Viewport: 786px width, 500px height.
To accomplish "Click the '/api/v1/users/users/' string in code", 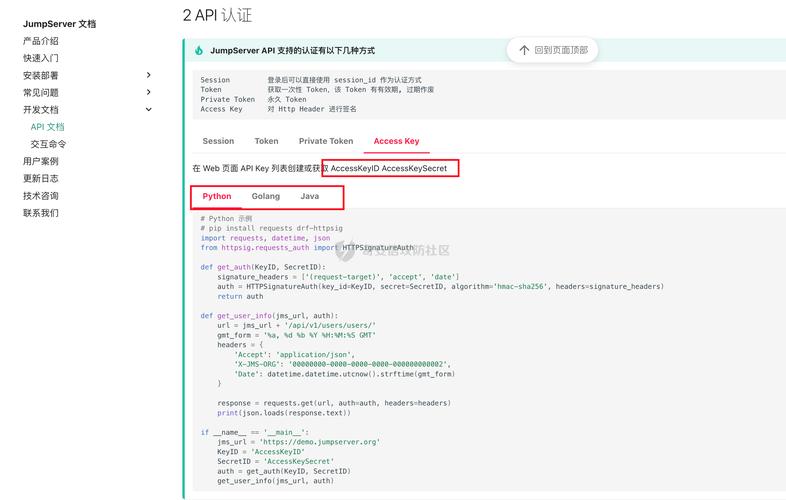I will (330, 325).
